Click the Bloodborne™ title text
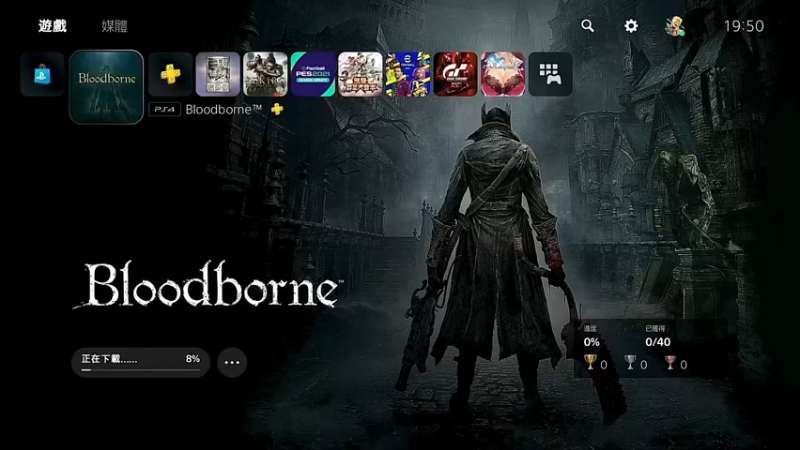The image size is (800, 450). (x=223, y=109)
